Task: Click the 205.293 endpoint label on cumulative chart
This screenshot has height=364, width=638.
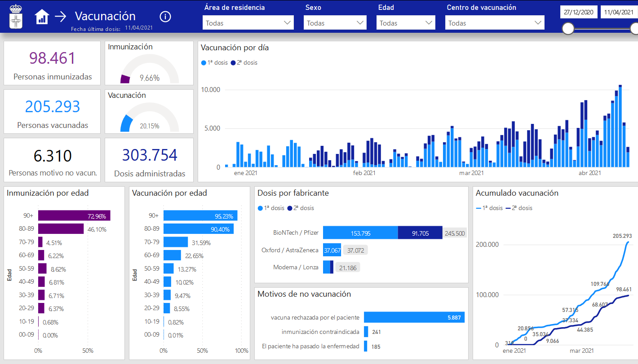Action: point(621,236)
